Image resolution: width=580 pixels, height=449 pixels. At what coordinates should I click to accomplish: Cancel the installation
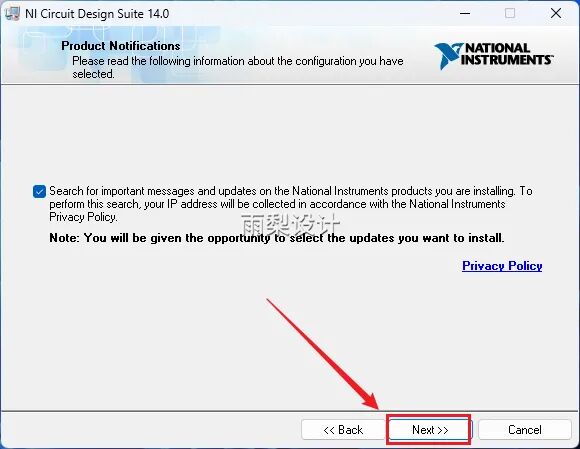525,430
